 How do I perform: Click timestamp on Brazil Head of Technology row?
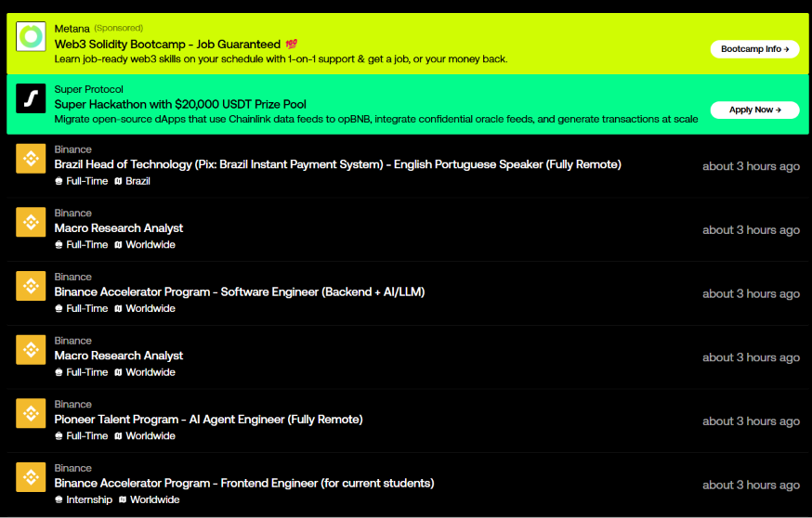[751, 166]
